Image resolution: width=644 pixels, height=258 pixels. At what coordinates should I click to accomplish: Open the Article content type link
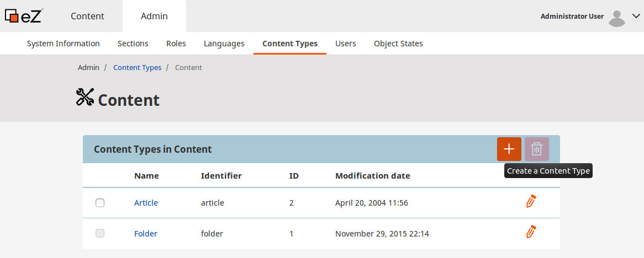(x=146, y=203)
